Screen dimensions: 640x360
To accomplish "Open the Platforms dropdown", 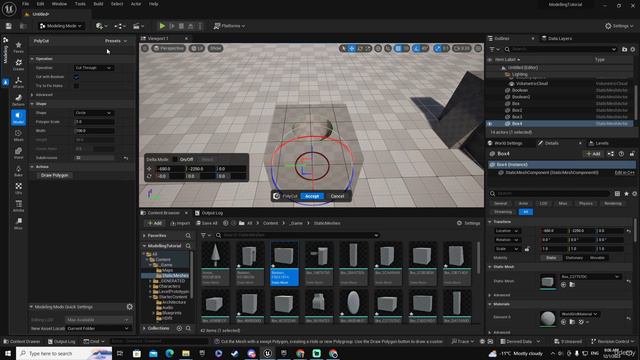I will pyautogui.click(x=229, y=26).
